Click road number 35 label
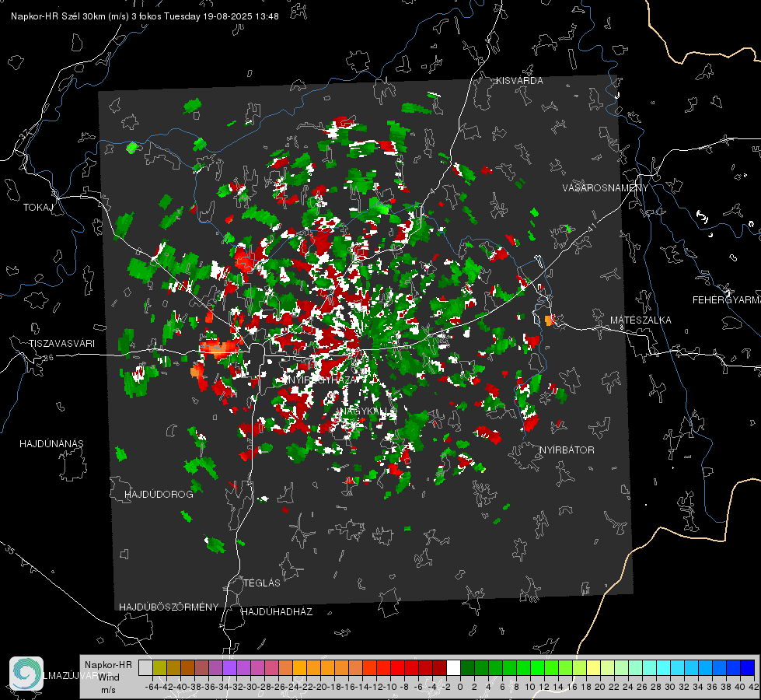The height and width of the screenshot is (700, 761). click(x=11, y=549)
